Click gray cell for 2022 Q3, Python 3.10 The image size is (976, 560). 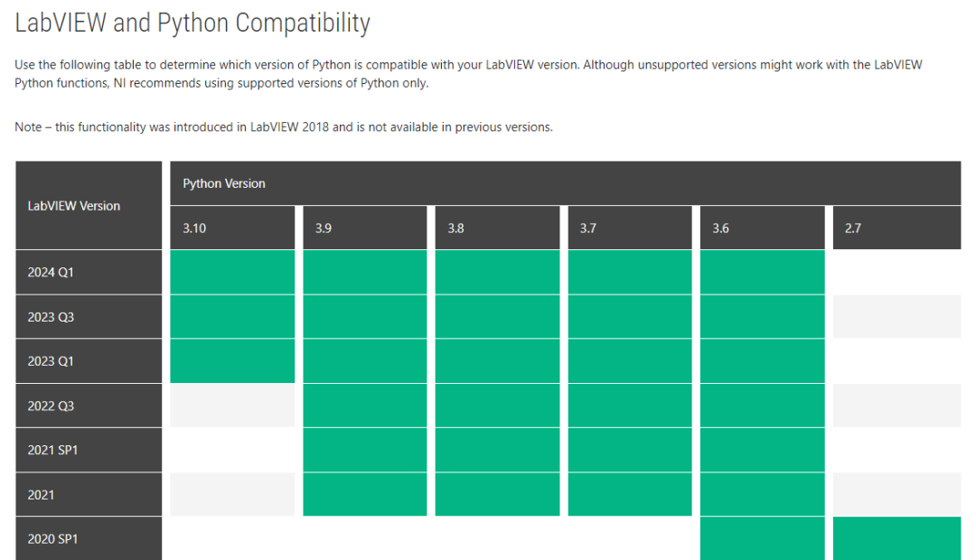pyautogui.click(x=232, y=406)
